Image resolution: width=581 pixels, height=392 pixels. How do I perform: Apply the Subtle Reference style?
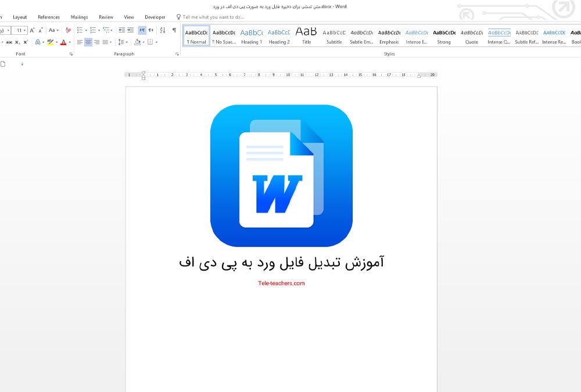click(526, 36)
